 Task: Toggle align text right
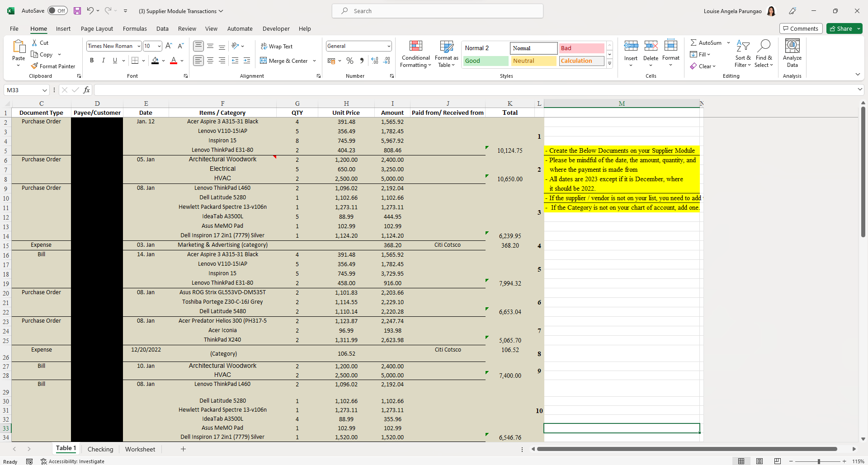[x=222, y=61]
